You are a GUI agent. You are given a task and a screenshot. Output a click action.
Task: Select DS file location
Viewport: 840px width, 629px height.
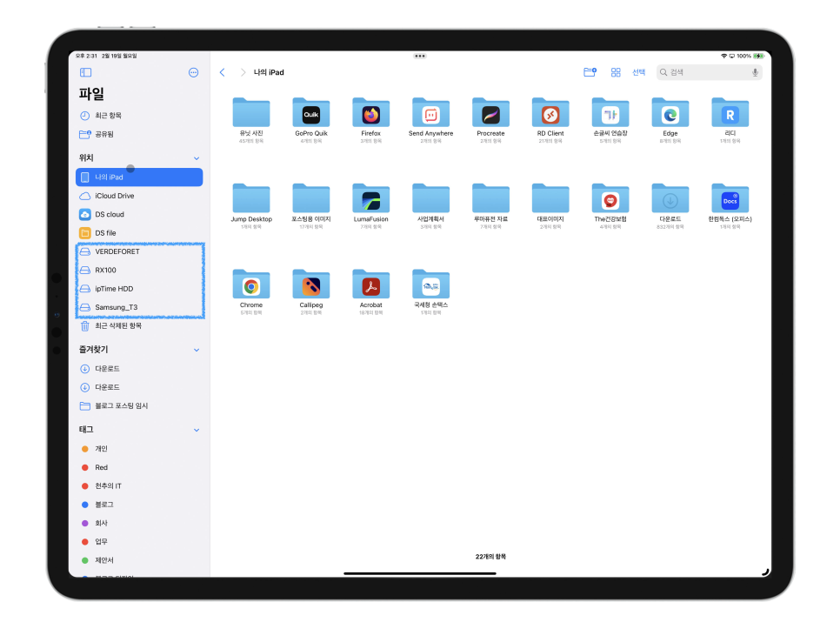click(x=139, y=233)
